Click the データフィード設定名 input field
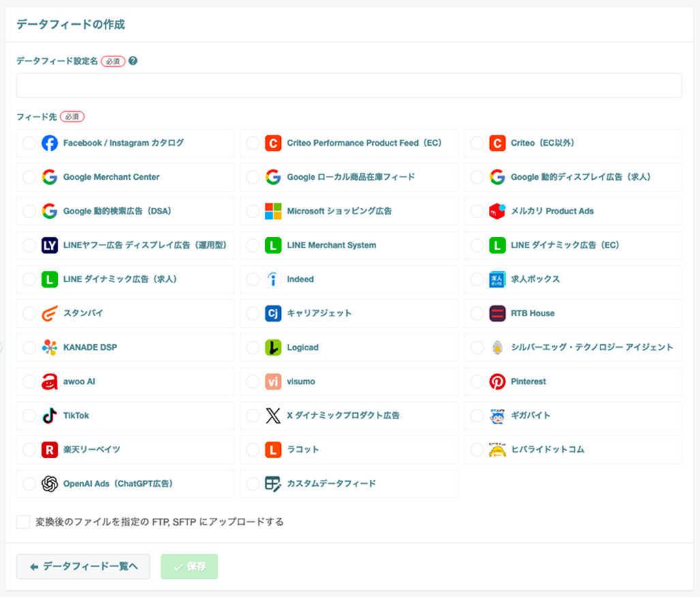The image size is (700, 597). (349, 85)
